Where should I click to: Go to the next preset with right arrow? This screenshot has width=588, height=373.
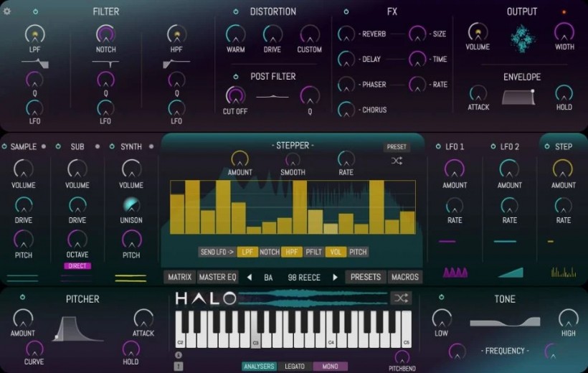(x=335, y=277)
